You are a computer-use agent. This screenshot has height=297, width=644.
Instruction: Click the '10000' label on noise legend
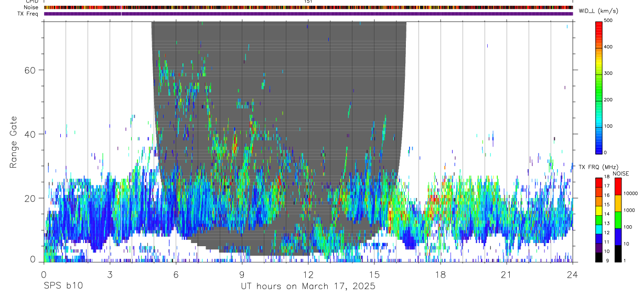pos(631,193)
